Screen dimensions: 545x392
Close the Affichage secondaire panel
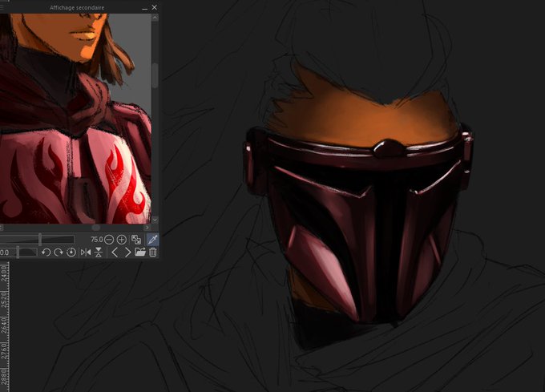155,7
